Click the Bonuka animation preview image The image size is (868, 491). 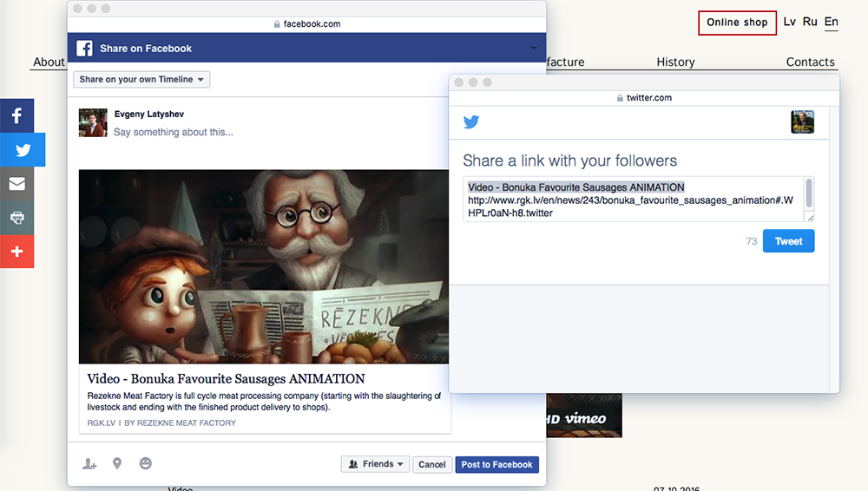[x=264, y=266]
